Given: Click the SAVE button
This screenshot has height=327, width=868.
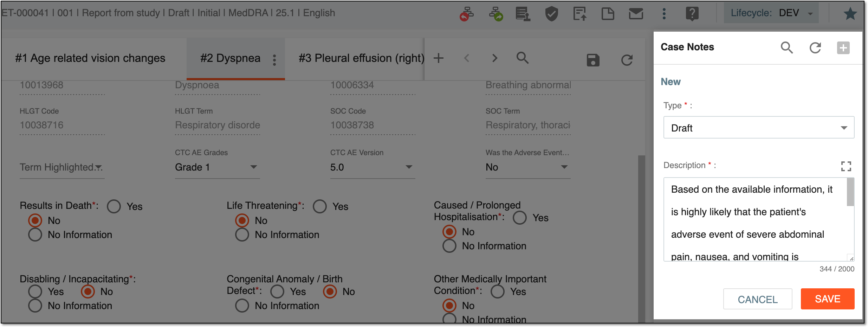Looking at the screenshot, I should point(828,299).
